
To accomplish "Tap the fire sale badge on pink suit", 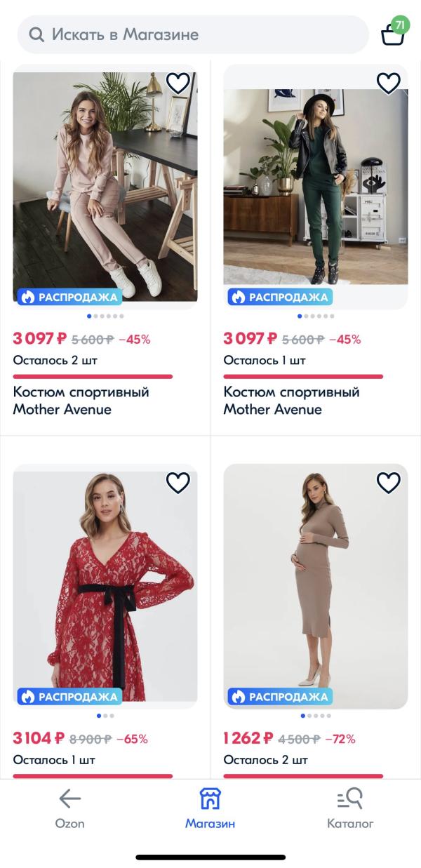I will coord(69,297).
